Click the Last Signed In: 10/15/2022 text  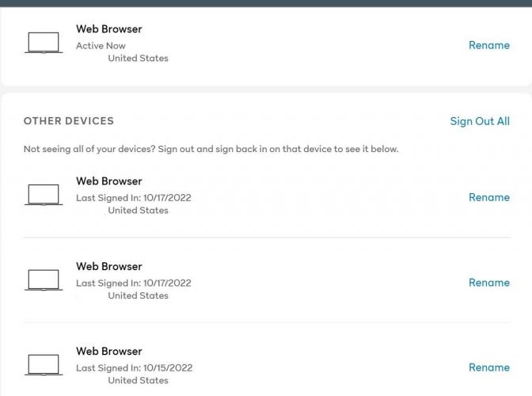pos(135,367)
